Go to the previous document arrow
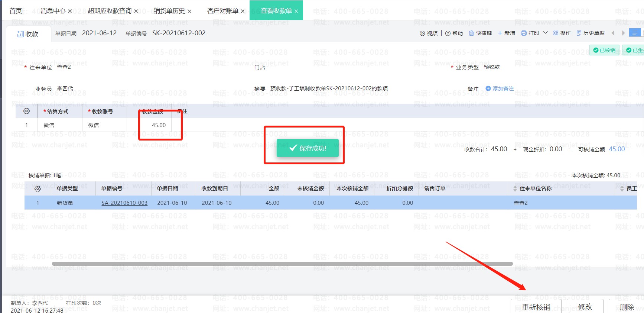The image size is (644, 313). 613,33
